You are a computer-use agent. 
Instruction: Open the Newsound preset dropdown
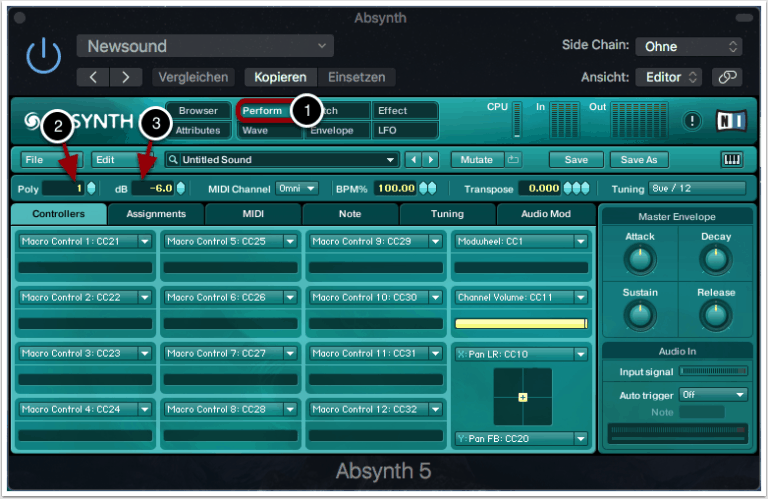205,46
